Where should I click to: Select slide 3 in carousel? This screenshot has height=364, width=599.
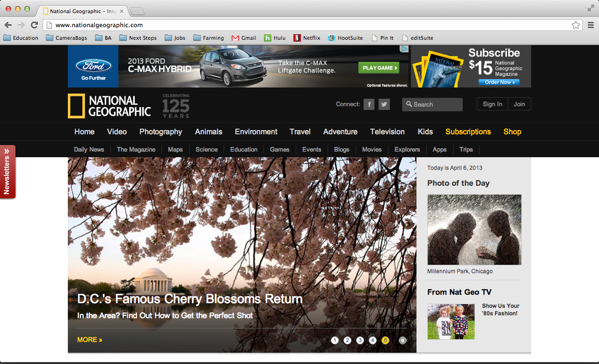[x=360, y=340]
